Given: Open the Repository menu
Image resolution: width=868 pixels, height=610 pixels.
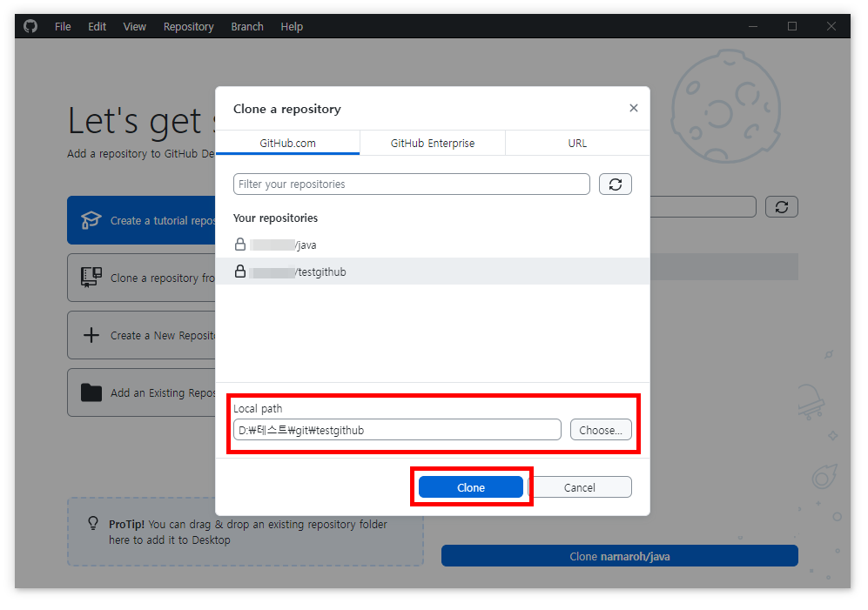Looking at the screenshot, I should (188, 27).
